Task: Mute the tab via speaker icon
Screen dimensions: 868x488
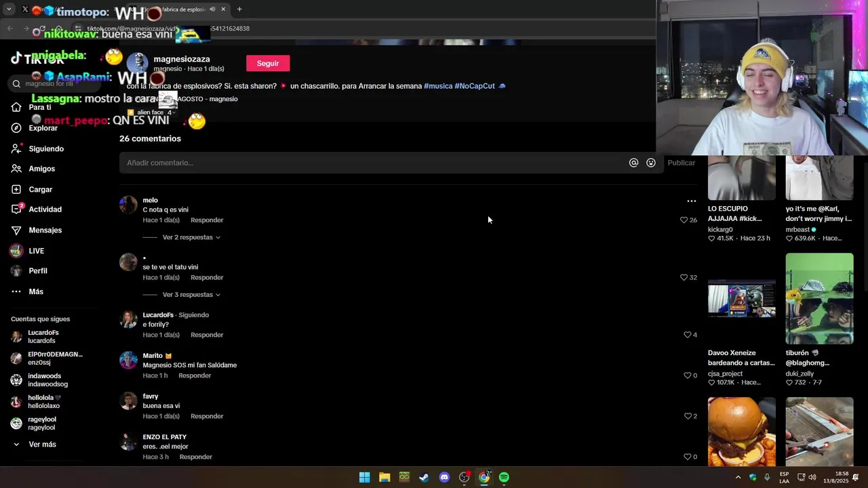Action: [212, 9]
